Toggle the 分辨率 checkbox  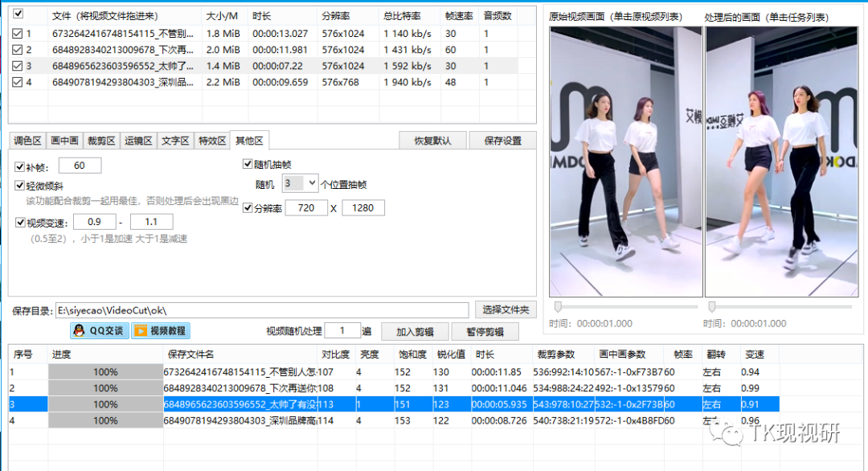pyautogui.click(x=248, y=208)
